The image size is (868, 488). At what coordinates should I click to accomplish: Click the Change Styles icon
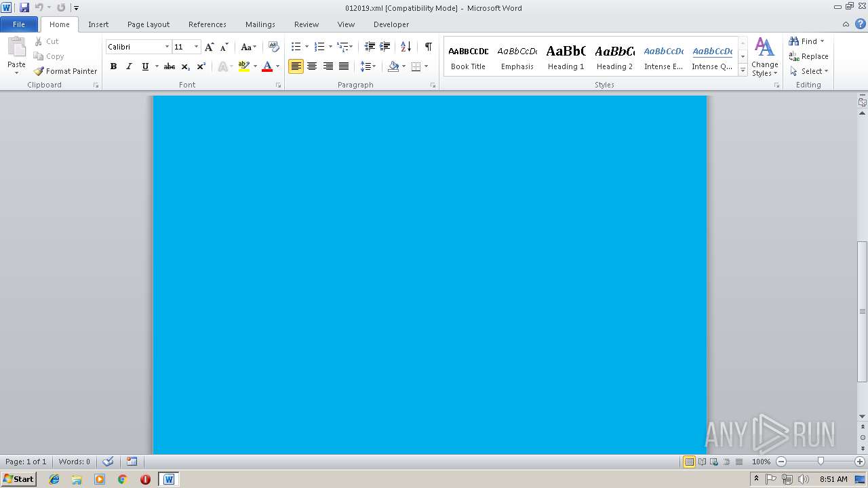tap(764, 47)
